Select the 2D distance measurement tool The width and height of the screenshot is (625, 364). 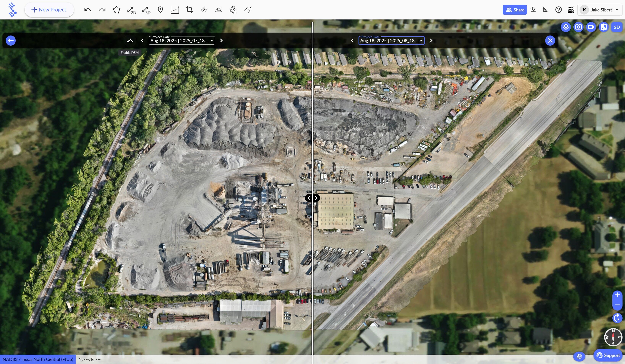(131, 10)
